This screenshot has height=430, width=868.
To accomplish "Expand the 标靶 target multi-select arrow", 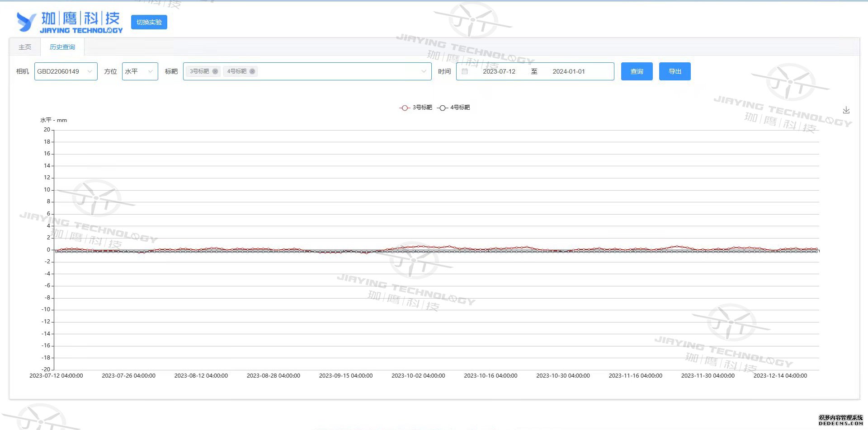I will coord(424,71).
